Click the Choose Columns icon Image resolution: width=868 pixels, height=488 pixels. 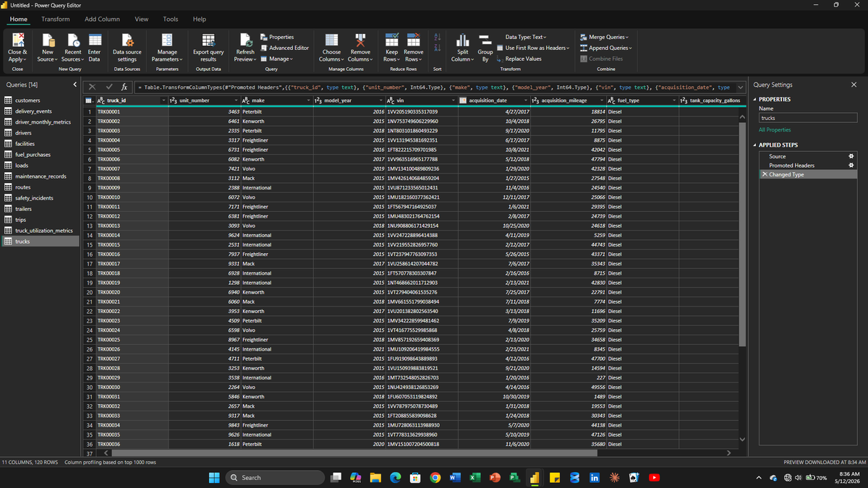coord(331,40)
